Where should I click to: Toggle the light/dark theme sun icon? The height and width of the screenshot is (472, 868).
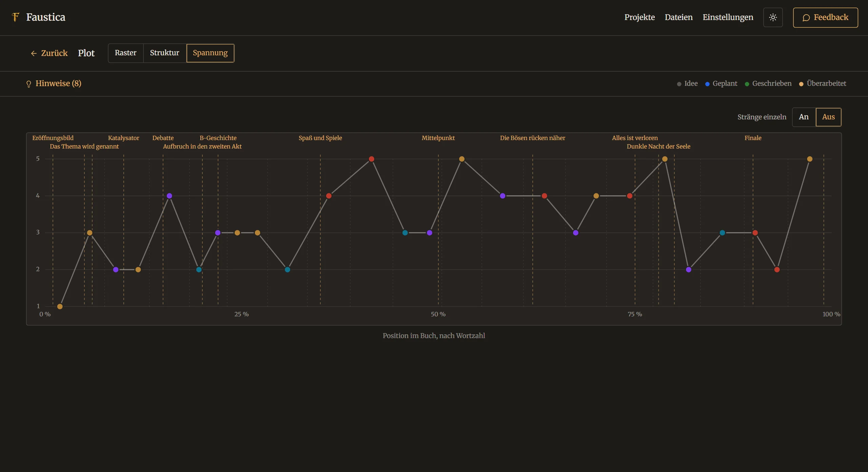tap(773, 17)
